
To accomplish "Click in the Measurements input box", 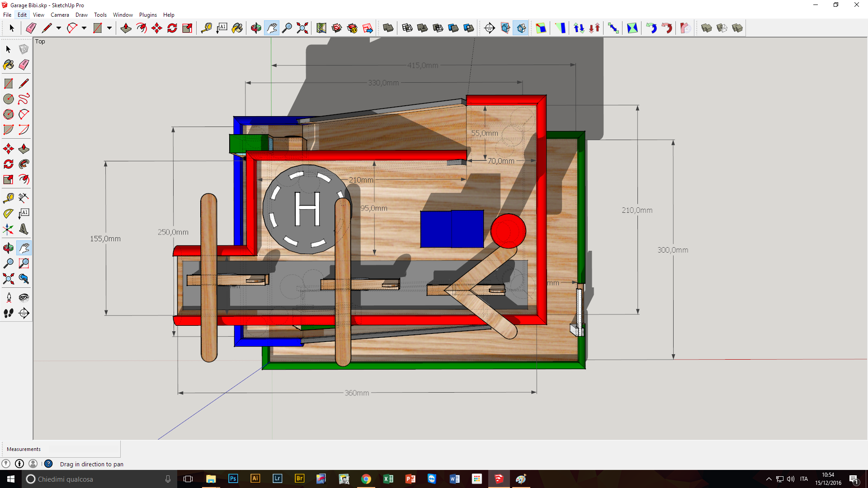I will click(x=83, y=449).
